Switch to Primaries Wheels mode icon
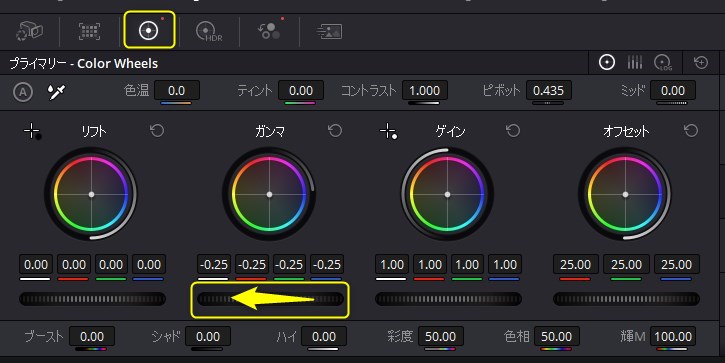725x363 pixels. [607, 62]
